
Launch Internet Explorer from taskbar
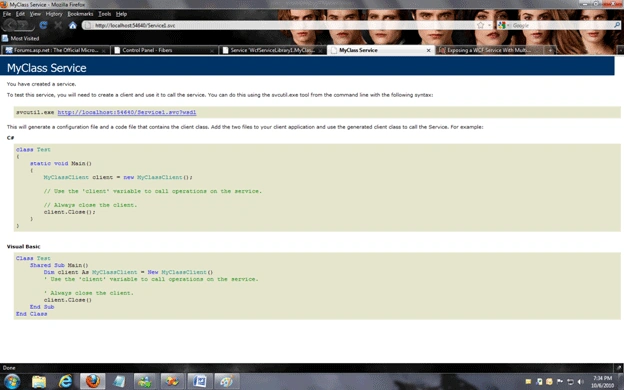[x=66, y=382]
